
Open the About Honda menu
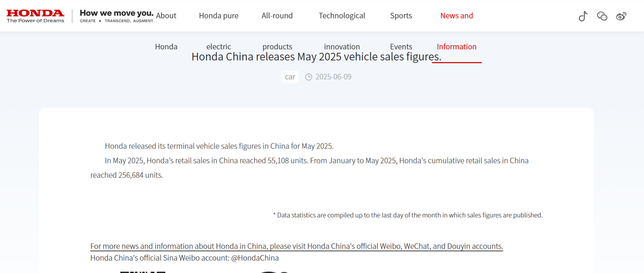[x=166, y=31]
